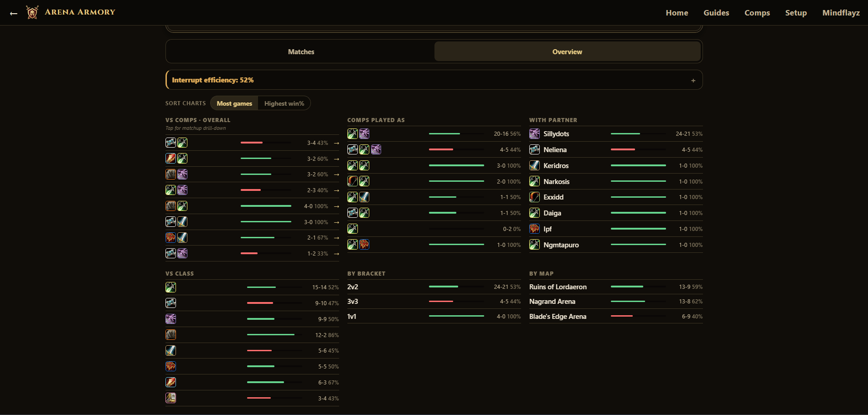Open drill-down arrow for 4-0 100% matchup
Screen dimensions: 868x415
(x=336, y=206)
